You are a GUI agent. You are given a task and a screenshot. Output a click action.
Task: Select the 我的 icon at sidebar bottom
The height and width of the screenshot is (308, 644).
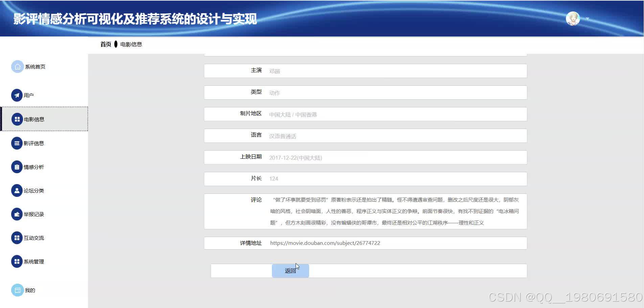[x=17, y=290]
